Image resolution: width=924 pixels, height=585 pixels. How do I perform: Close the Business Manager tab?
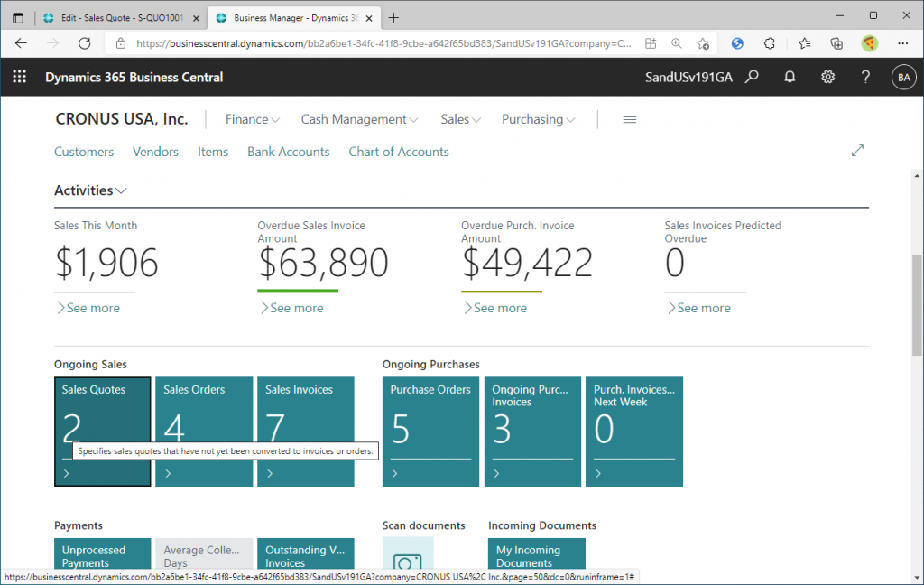click(x=369, y=18)
